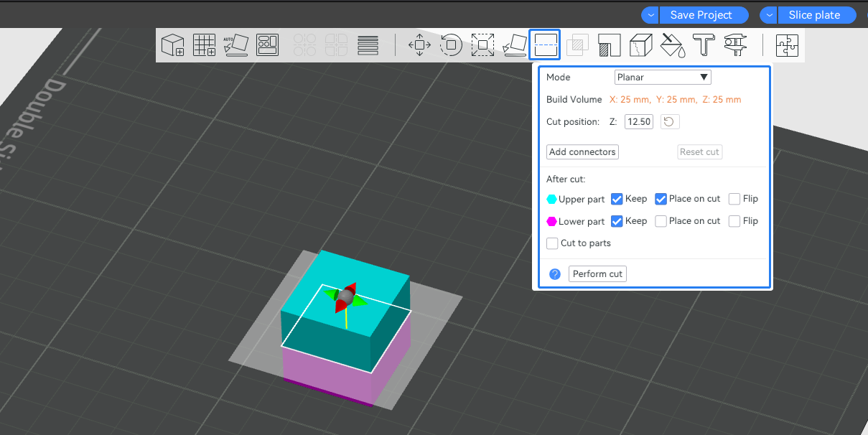The image size is (868, 435).
Task: Click the Slice plate button
Action: tap(818, 15)
